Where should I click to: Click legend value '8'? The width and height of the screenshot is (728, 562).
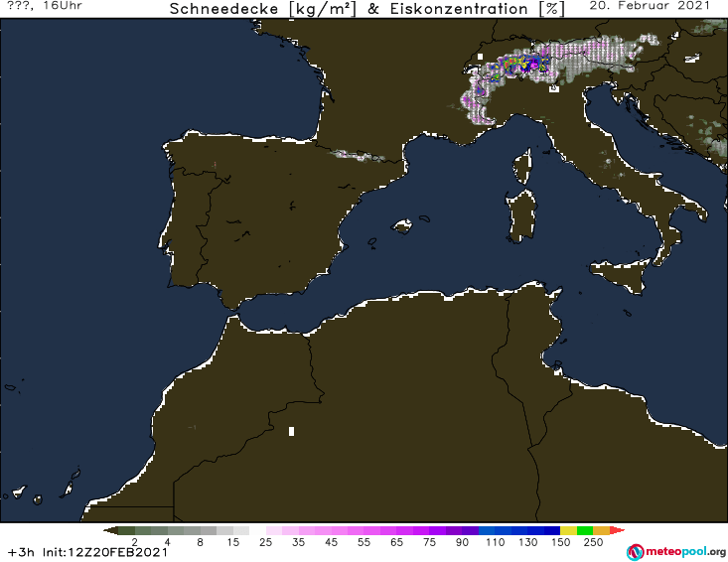[x=200, y=542]
